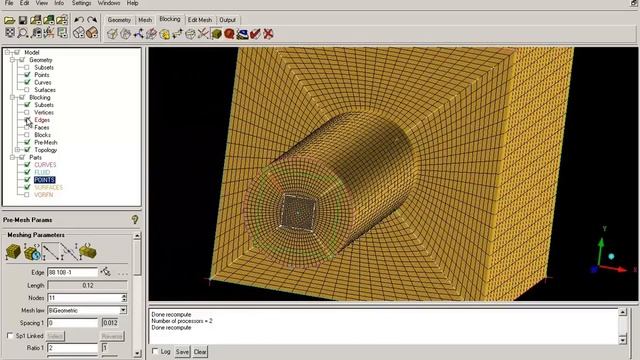Open the blocking file toolbar icon

click(x=62, y=20)
